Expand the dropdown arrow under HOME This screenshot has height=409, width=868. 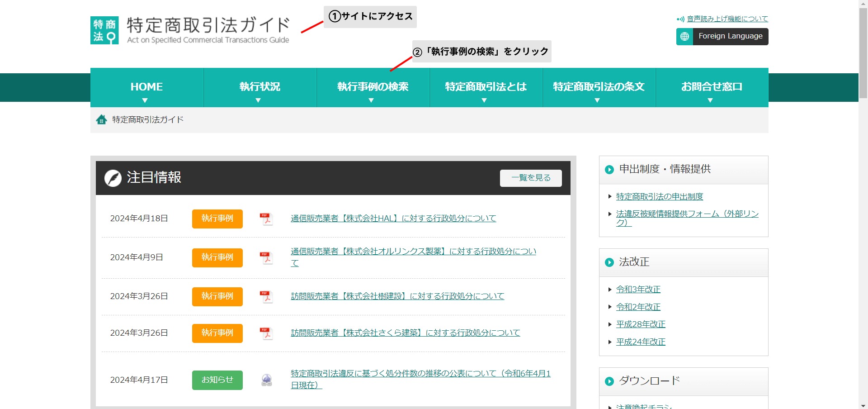point(145,100)
